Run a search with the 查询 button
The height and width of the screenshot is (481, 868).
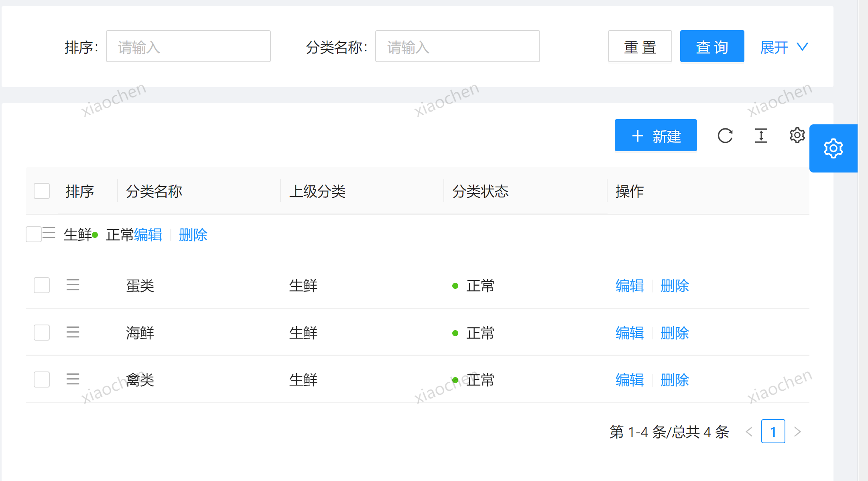(712, 46)
